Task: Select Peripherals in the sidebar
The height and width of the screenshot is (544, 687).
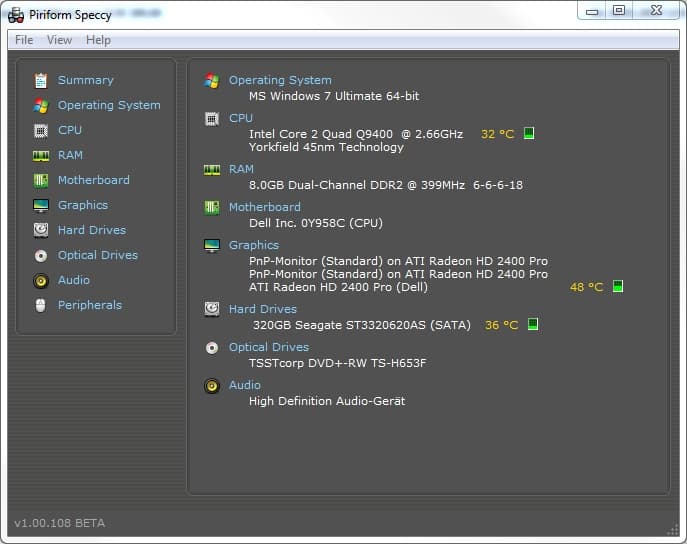Action: pos(90,305)
